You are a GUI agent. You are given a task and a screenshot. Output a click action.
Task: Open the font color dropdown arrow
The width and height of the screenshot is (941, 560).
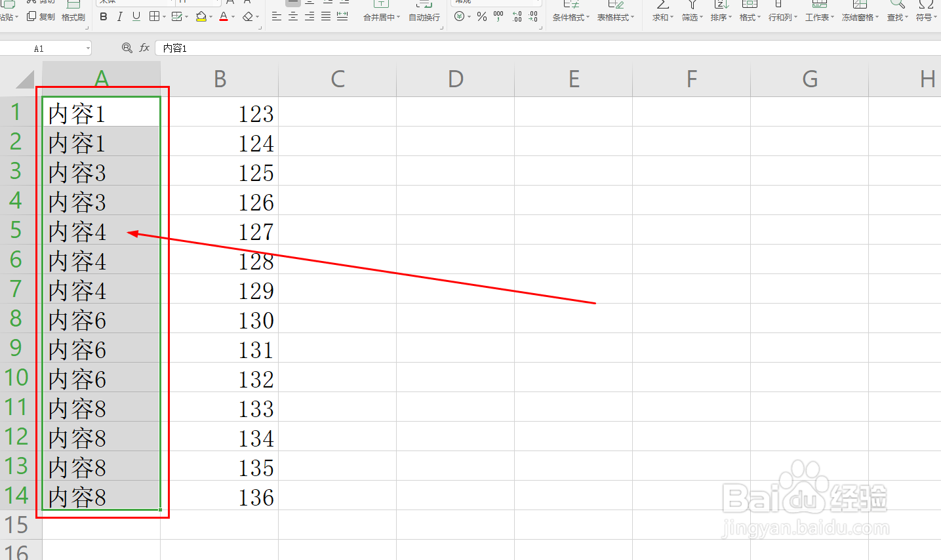pos(233,18)
